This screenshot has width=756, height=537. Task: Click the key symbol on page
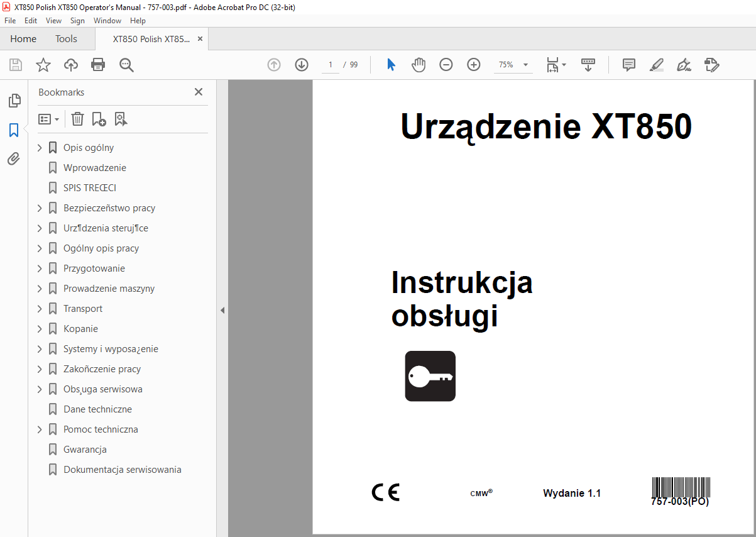pos(430,376)
